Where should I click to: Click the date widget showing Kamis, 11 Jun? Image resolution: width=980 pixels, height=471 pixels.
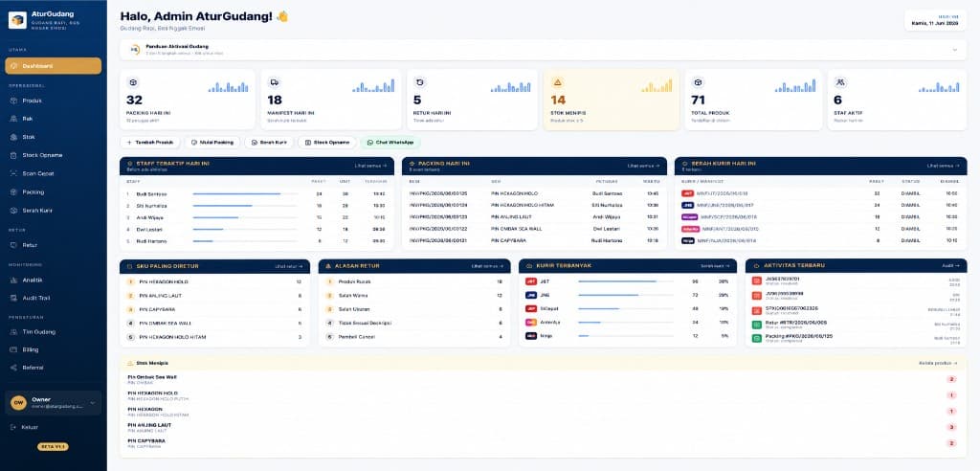point(935,20)
